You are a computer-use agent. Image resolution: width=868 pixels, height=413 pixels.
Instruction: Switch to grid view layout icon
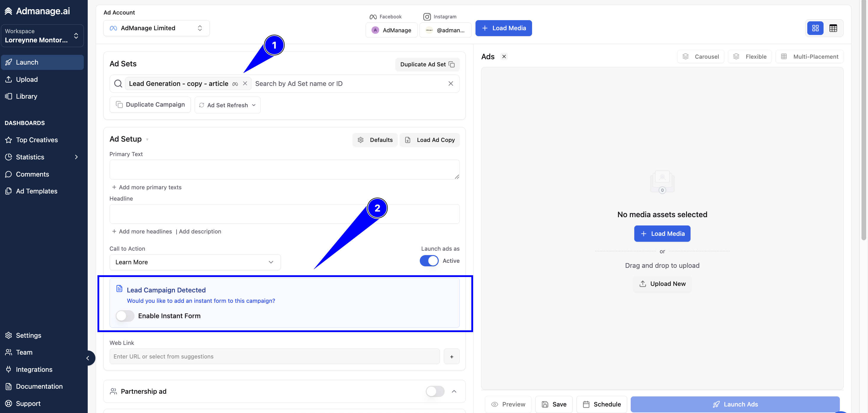tap(815, 28)
